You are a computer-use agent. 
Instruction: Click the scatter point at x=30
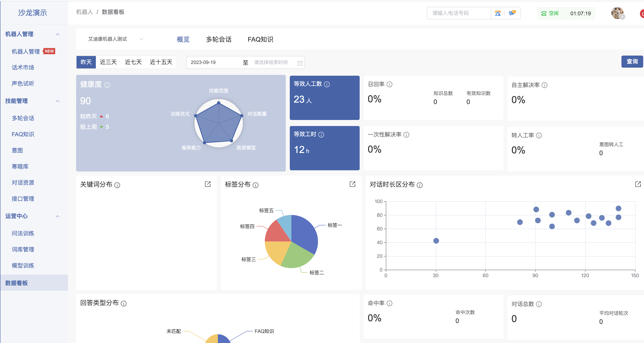(436, 241)
